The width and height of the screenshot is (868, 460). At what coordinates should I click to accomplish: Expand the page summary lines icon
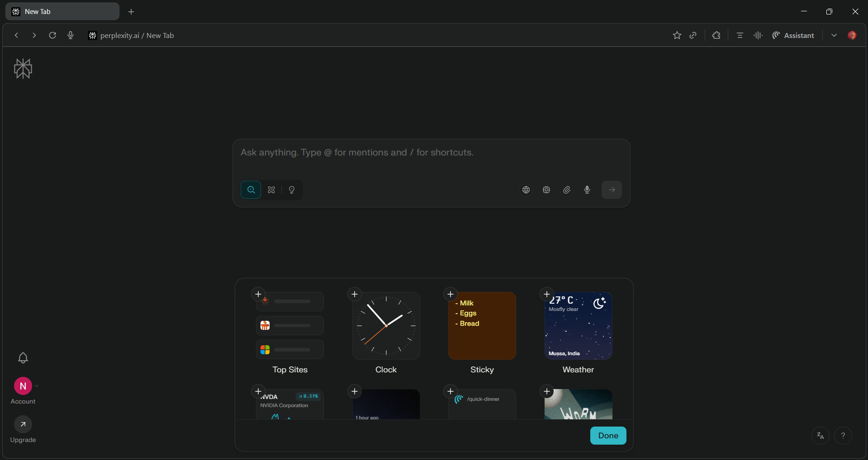pos(740,35)
